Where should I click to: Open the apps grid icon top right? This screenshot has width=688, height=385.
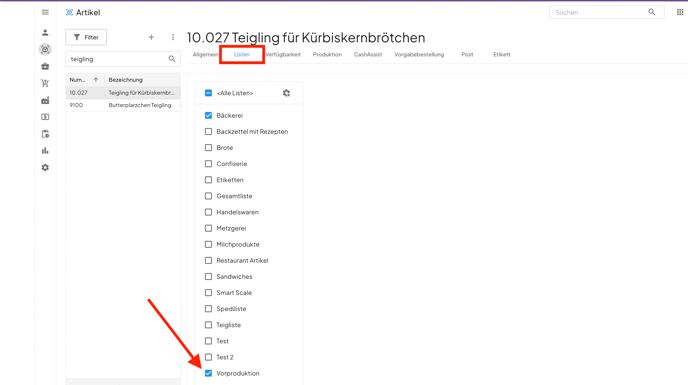tap(680, 12)
